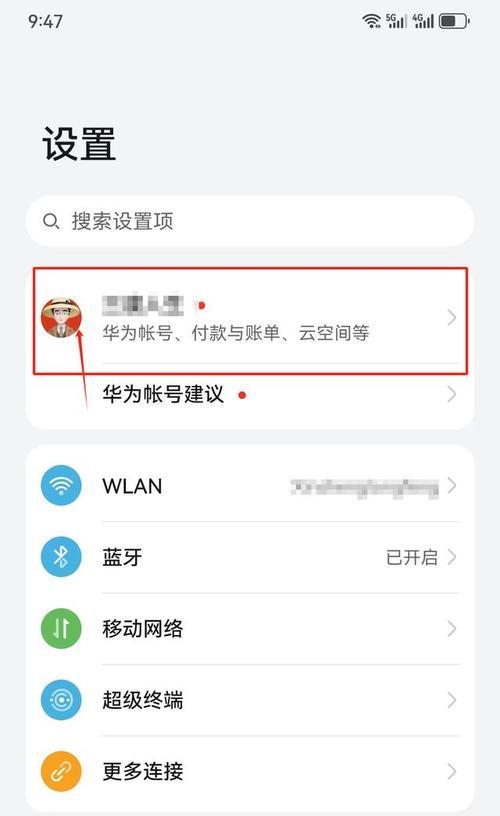
Task: Tap the 超级终端 Super Device icon
Action: 61,700
